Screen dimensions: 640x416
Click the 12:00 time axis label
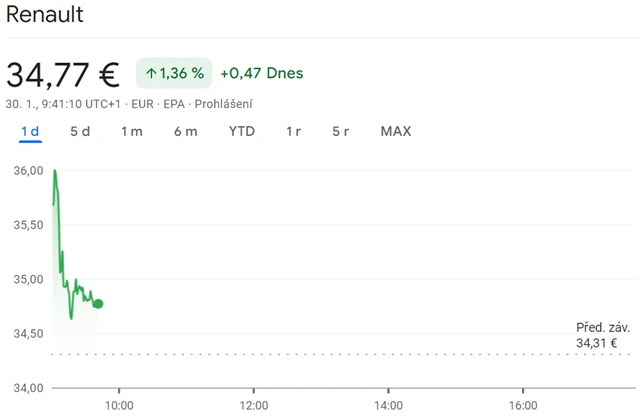[x=253, y=405]
